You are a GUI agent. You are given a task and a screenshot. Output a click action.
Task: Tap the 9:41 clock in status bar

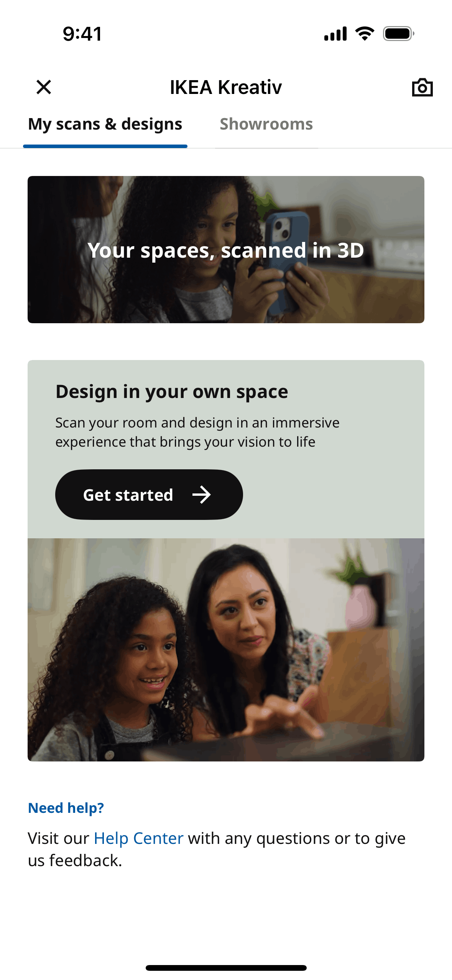pyautogui.click(x=82, y=34)
